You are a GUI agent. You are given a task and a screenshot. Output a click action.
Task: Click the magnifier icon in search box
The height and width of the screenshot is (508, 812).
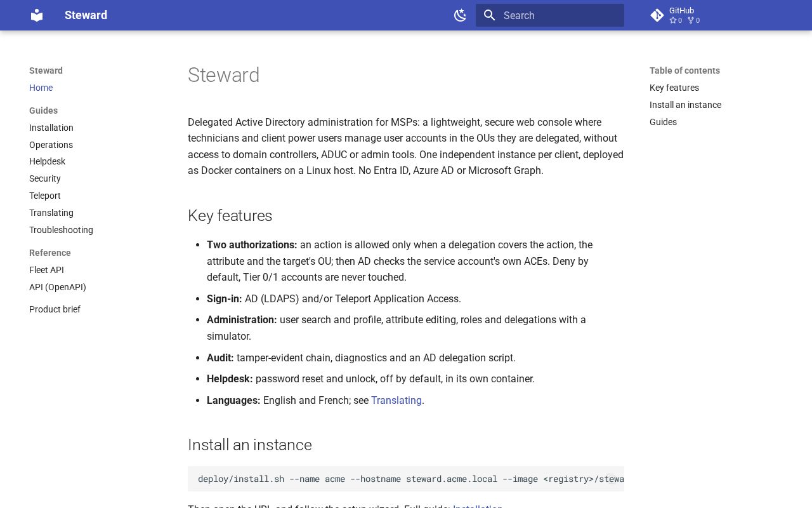[489, 15]
